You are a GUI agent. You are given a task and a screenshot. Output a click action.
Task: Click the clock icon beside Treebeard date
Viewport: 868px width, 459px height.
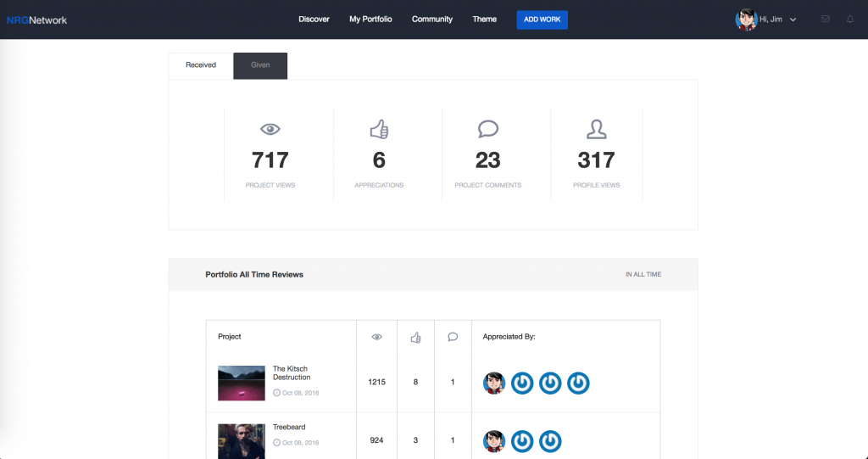(277, 443)
